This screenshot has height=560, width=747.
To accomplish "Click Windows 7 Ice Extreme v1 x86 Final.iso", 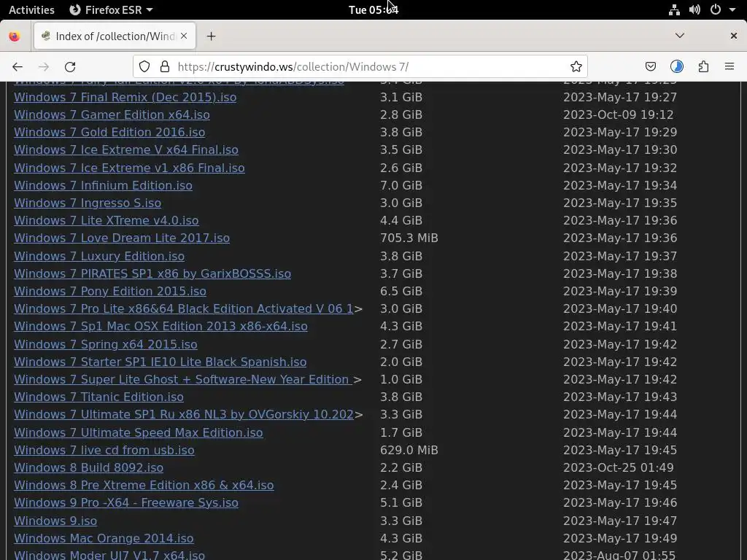I will [129, 168].
